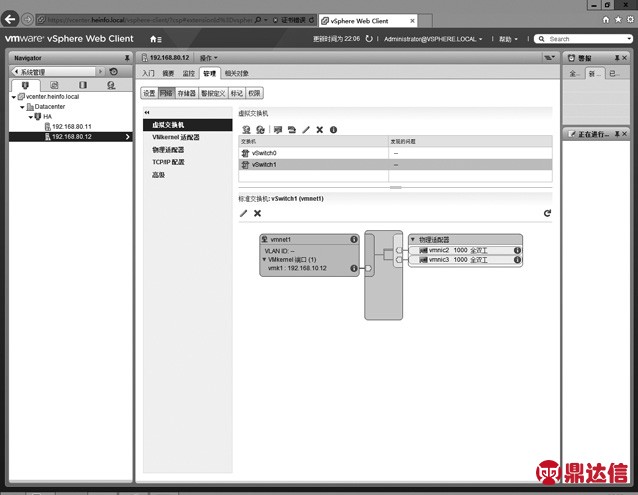Click the Add host networking icon

[246, 130]
